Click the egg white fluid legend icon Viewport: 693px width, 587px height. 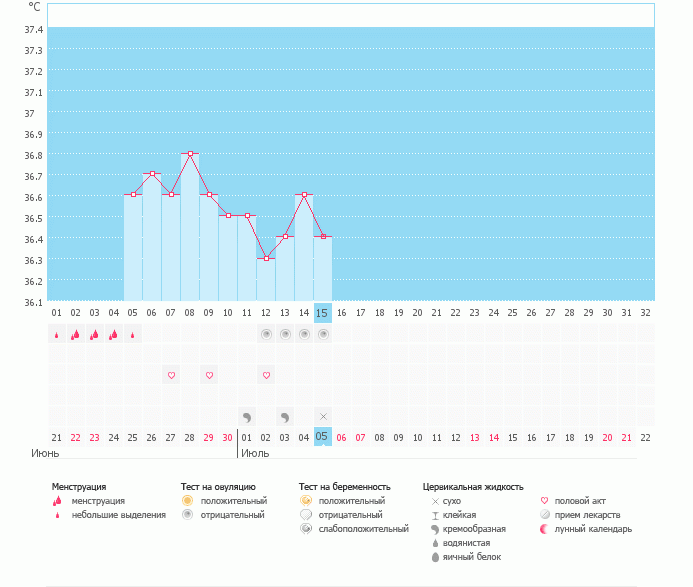435,557
